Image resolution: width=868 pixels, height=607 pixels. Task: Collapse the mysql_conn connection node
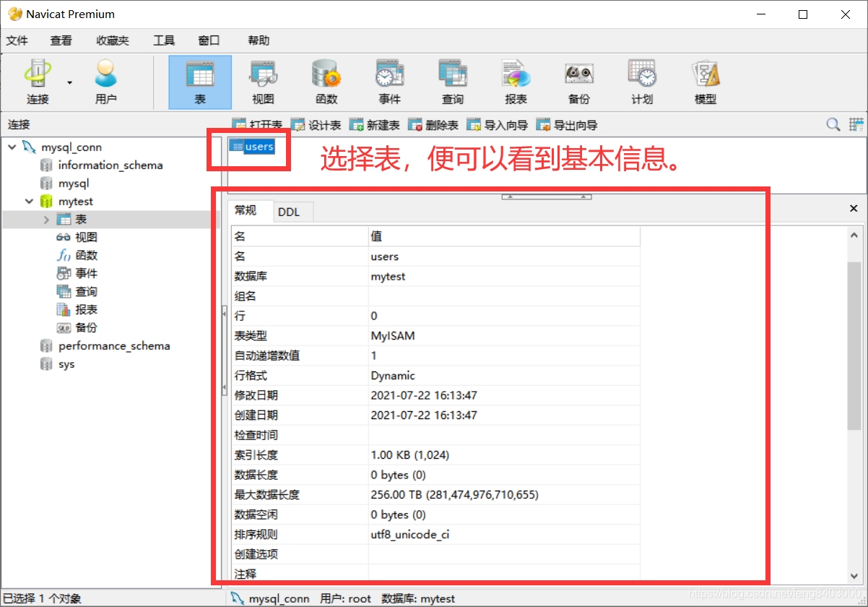click(x=12, y=147)
